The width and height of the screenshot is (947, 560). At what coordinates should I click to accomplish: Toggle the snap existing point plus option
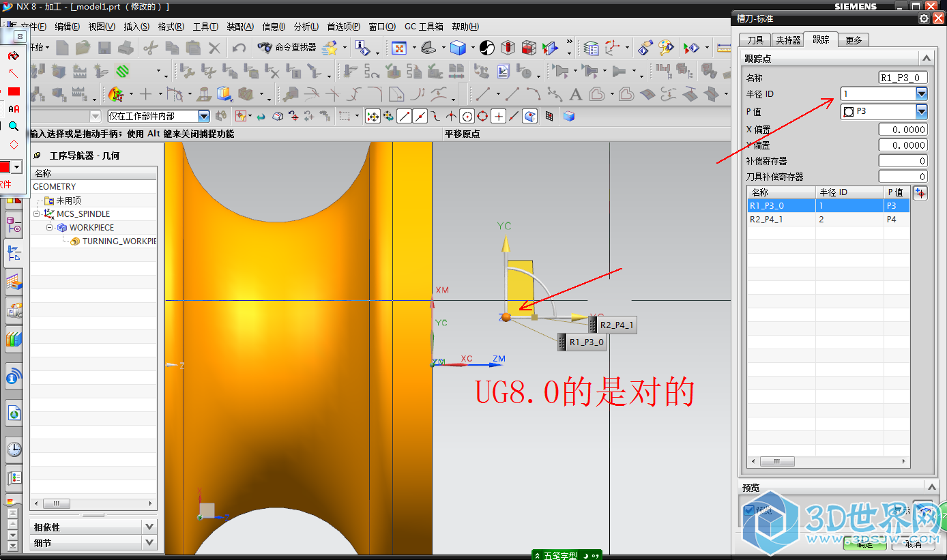[x=499, y=117]
